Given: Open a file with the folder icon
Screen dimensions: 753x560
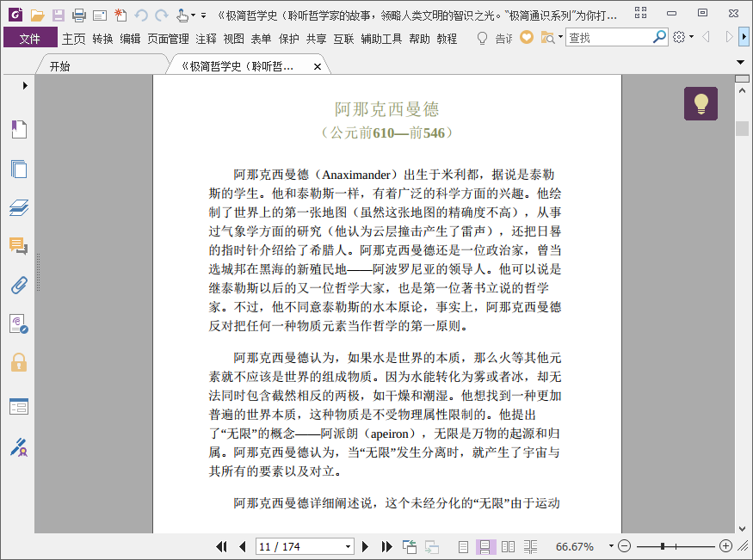Looking at the screenshot, I should (x=38, y=15).
